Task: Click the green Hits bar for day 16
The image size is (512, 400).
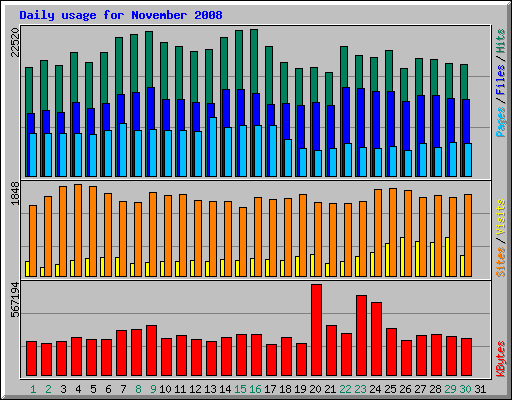Action: (x=254, y=60)
